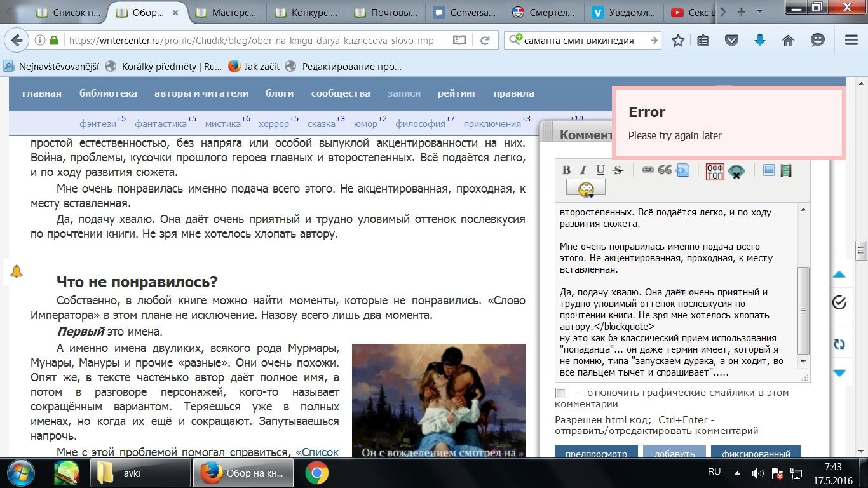Open the Firefox hamburger menu

coord(851,40)
